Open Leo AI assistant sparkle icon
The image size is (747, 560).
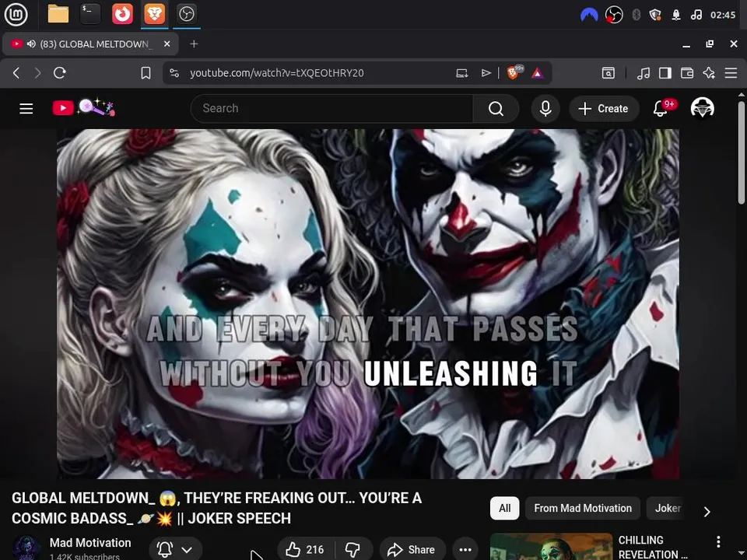[709, 73]
